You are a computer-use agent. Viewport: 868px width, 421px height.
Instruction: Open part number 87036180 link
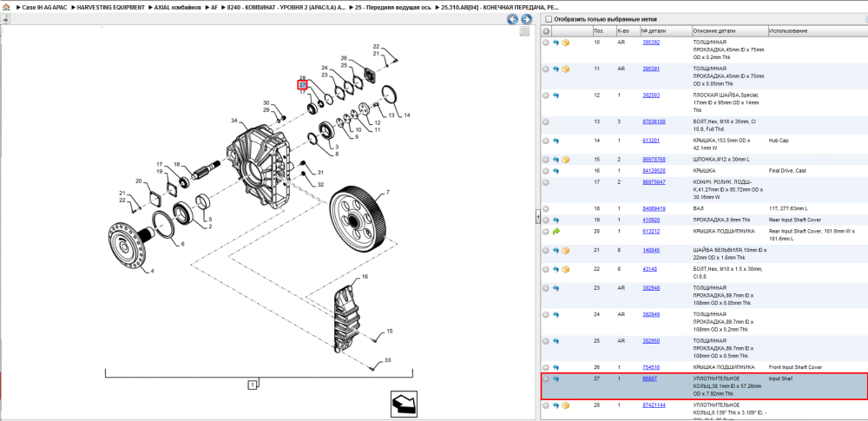[654, 122]
